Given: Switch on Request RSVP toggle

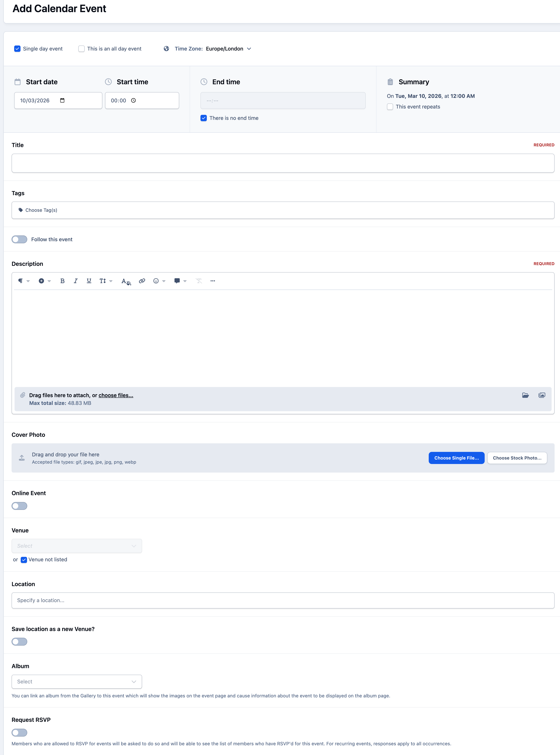Looking at the screenshot, I should (19, 733).
